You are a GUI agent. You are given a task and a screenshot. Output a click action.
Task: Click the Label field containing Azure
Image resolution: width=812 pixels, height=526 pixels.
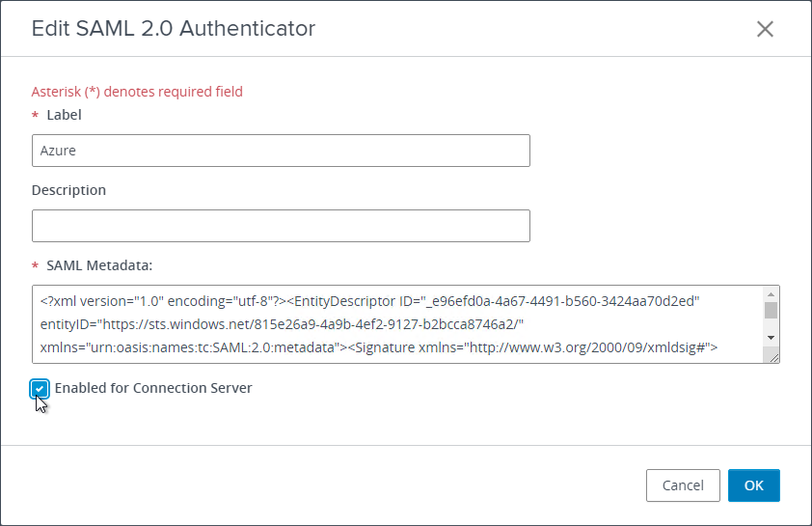coord(281,151)
